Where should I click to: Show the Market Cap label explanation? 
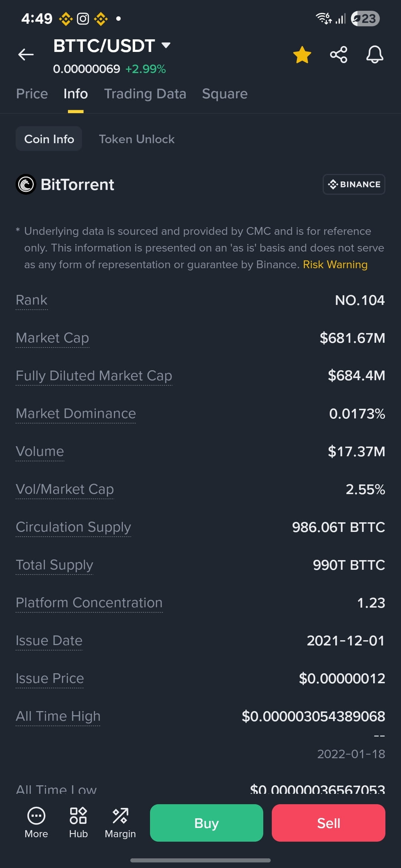[52, 338]
